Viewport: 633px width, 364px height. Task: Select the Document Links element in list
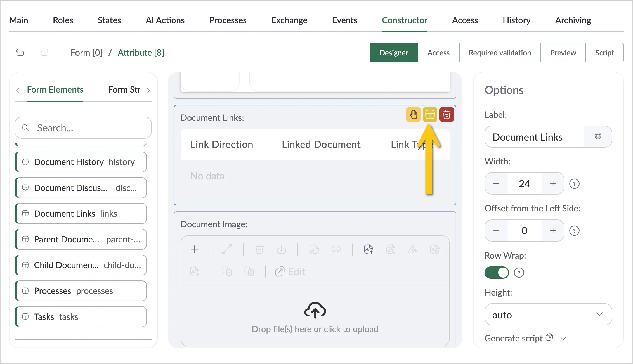(81, 213)
